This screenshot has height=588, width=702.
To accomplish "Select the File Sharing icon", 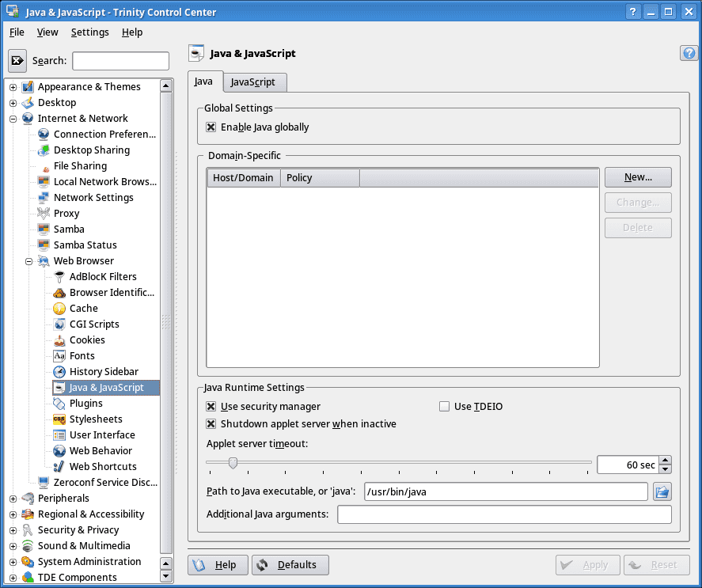I will 45,168.
